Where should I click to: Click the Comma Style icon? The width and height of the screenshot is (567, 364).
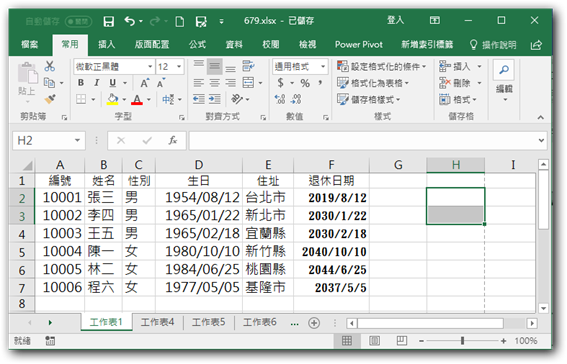[x=320, y=83]
